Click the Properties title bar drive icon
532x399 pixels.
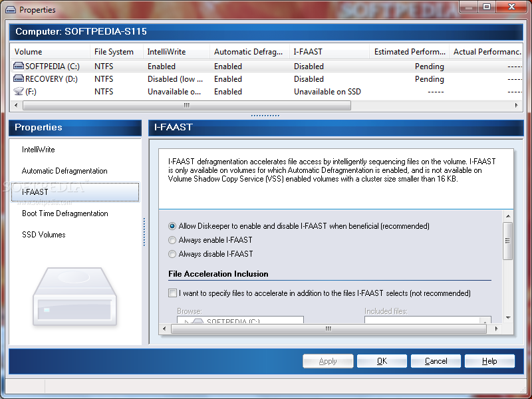(x=11, y=10)
